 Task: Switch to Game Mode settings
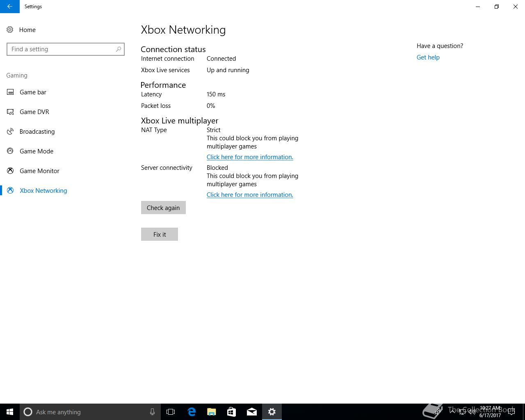point(37,151)
